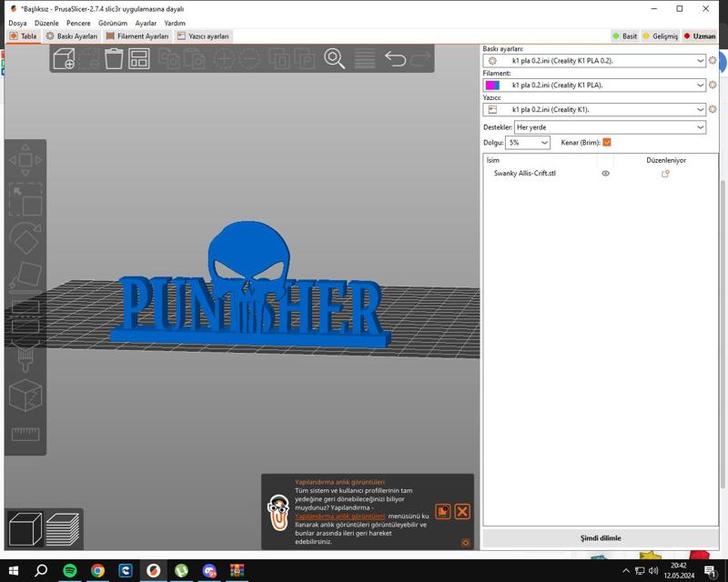Open Yazıcı preset dropdown
The width and height of the screenshot is (728, 582).
point(594,109)
